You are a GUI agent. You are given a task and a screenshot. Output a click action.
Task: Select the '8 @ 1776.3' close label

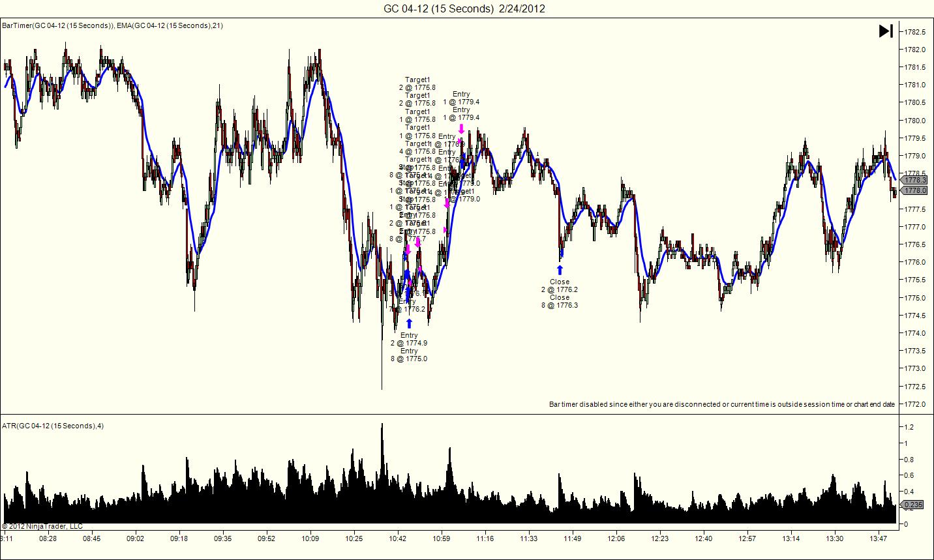coord(560,305)
